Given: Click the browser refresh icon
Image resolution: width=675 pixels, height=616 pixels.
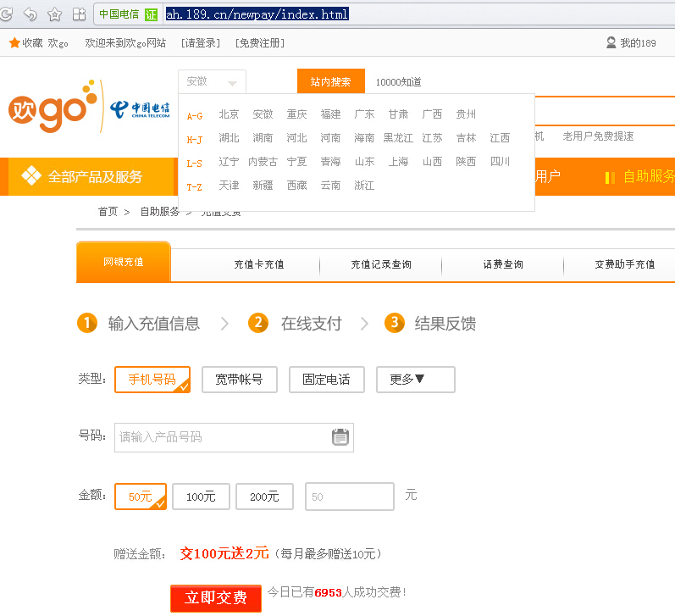Looking at the screenshot, I should (6, 14).
